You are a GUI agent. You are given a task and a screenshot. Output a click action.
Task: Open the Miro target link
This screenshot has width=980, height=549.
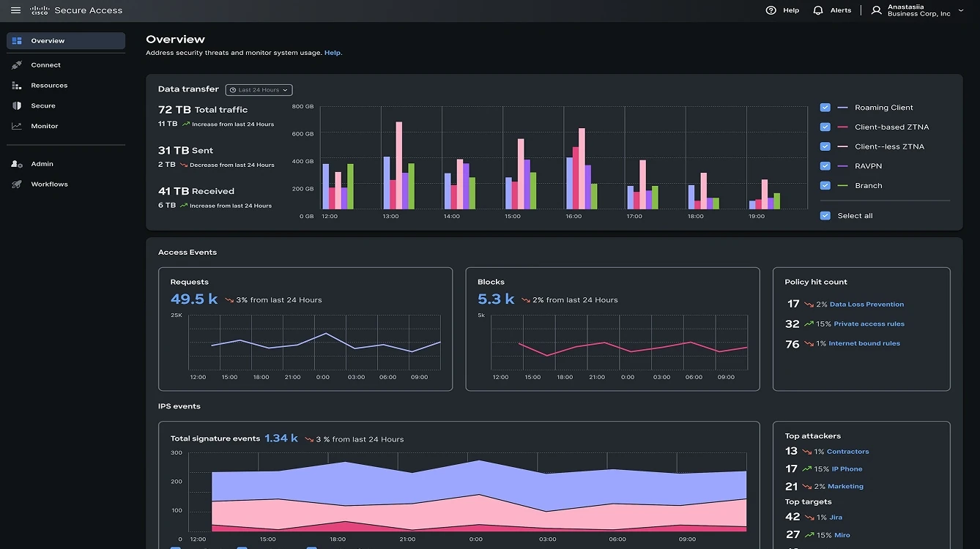tap(842, 535)
